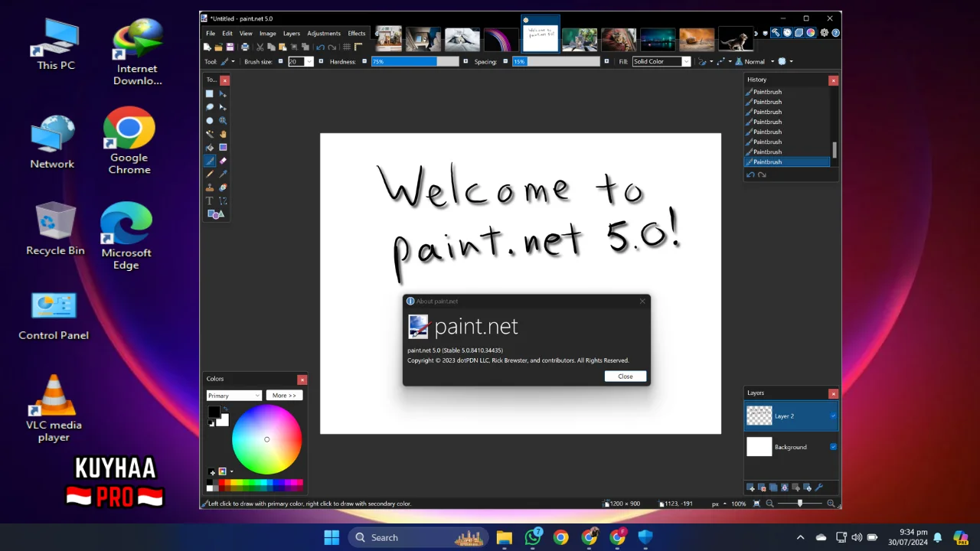The image size is (980, 551).
Task: Select the Color Picker eyedropper tool
Action: pyautogui.click(x=223, y=174)
